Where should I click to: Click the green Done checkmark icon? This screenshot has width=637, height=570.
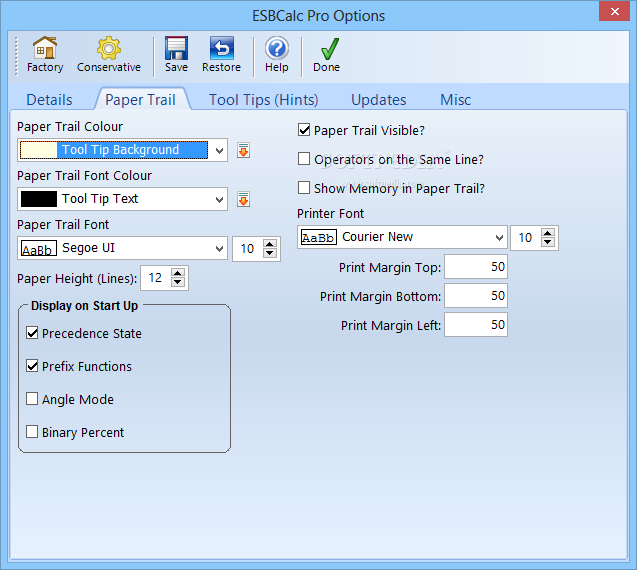coord(329,48)
